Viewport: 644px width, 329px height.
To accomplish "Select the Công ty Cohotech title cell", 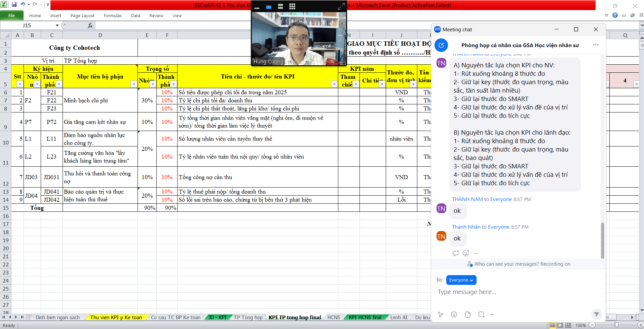I will [x=75, y=48].
